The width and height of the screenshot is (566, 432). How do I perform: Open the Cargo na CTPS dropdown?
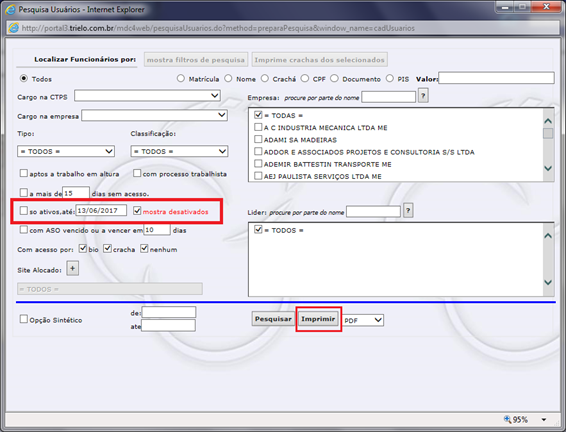147,96
